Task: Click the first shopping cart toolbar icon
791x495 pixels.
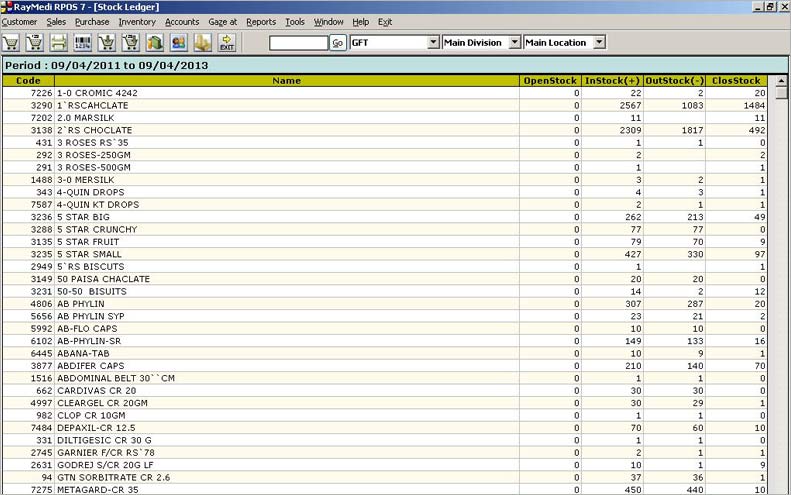Action: [x=11, y=42]
